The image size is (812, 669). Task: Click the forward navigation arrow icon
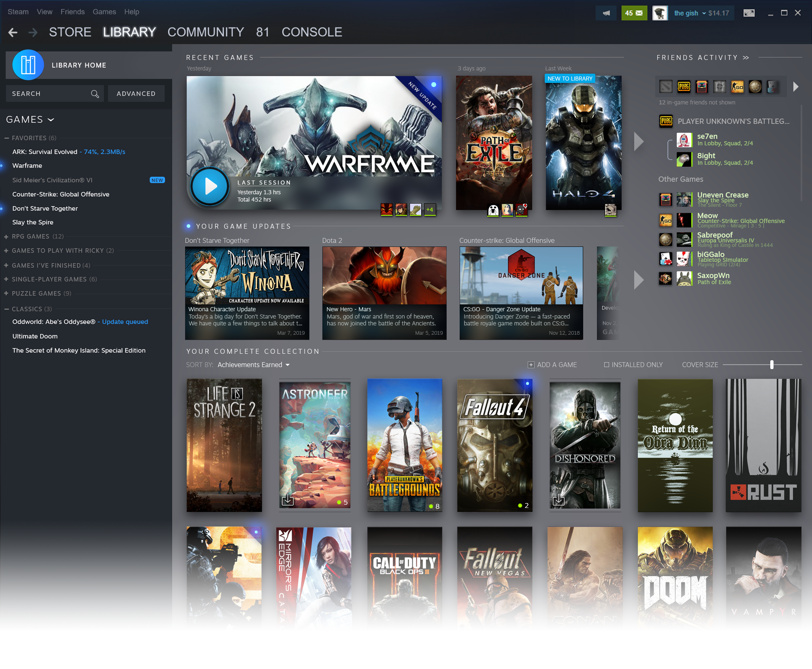pyautogui.click(x=32, y=32)
